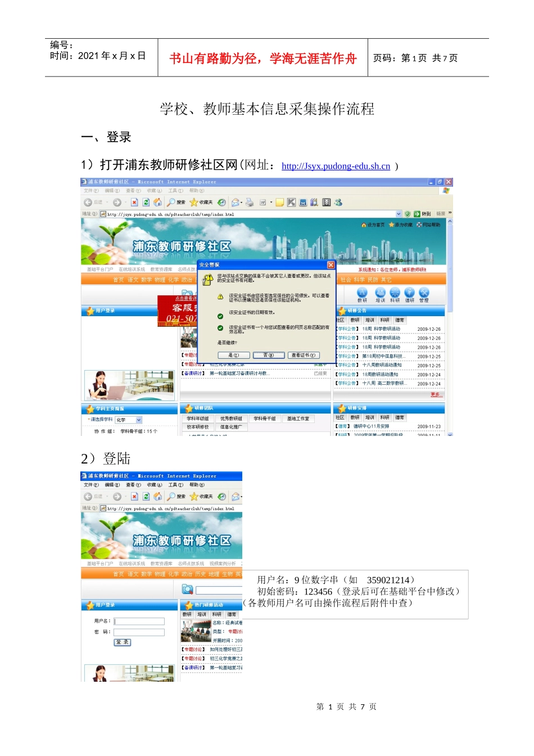This screenshot has height=756, width=534.
Task: Click round 管理 icon in step 1 page
Action: pos(424,292)
